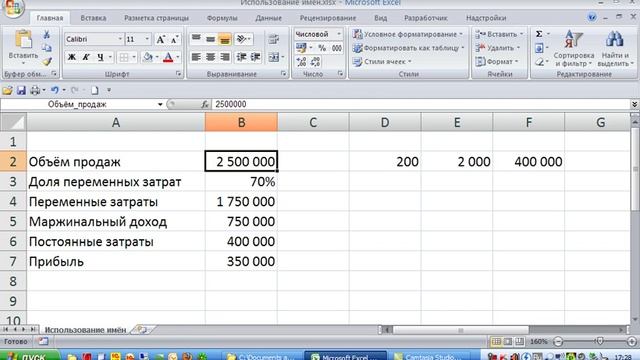Image resolution: width=640 pixels, height=360 pixels.
Task: Apply thousands separator 000 format
Action: [337, 48]
